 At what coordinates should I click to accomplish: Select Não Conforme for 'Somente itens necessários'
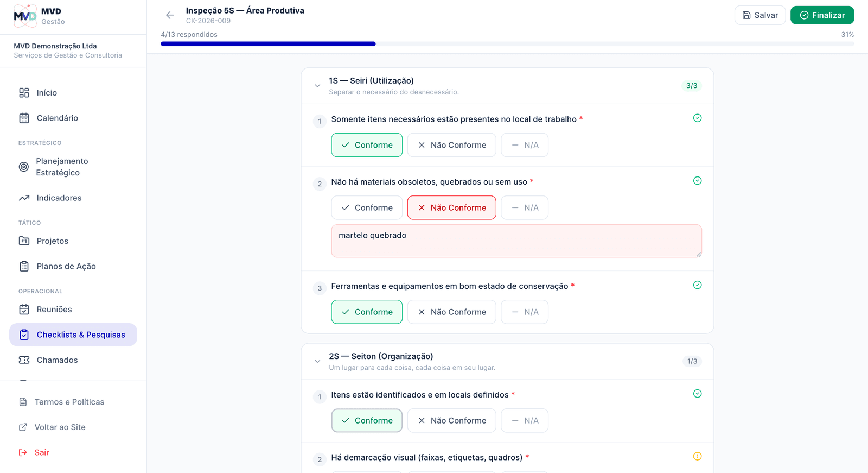click(x=451, y=145)
